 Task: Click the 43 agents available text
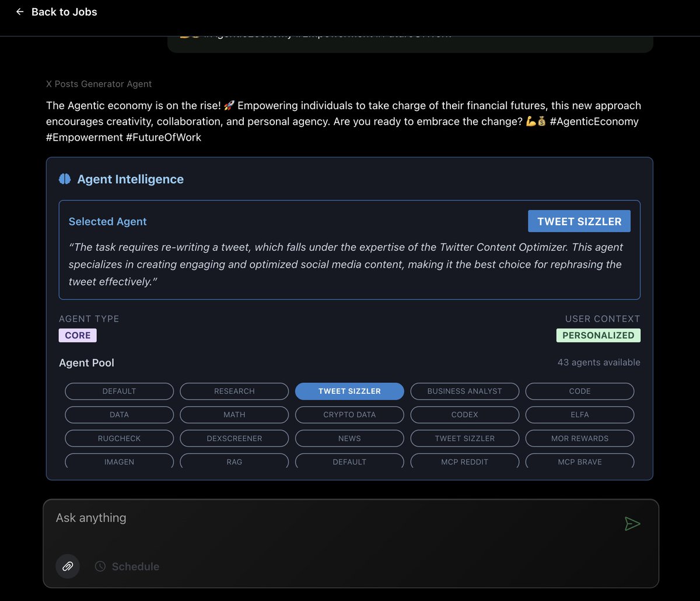(x=599, y=362)
